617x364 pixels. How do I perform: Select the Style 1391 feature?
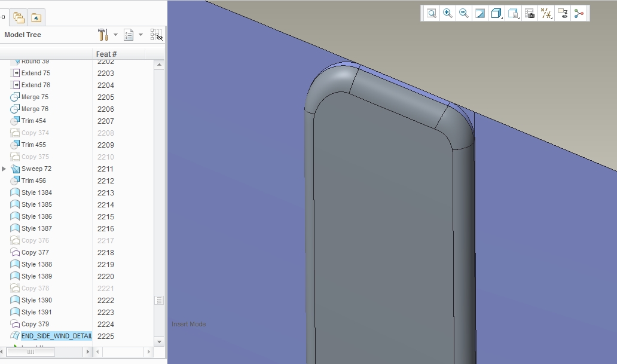pos(36,312)
